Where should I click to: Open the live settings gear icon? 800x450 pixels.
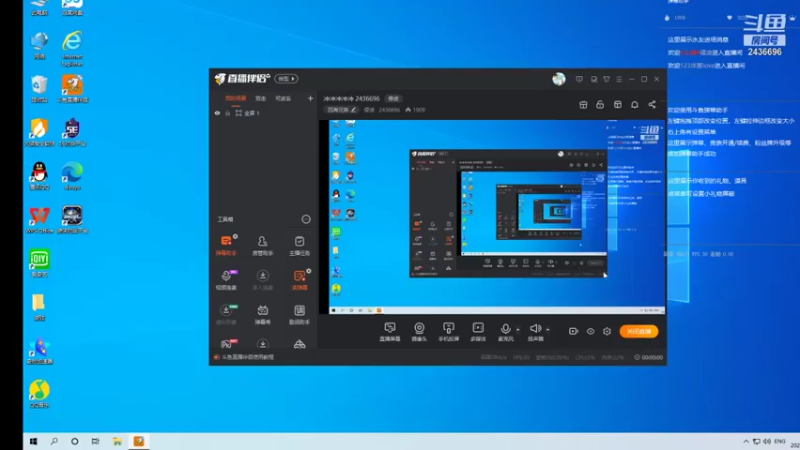[607, 331]
